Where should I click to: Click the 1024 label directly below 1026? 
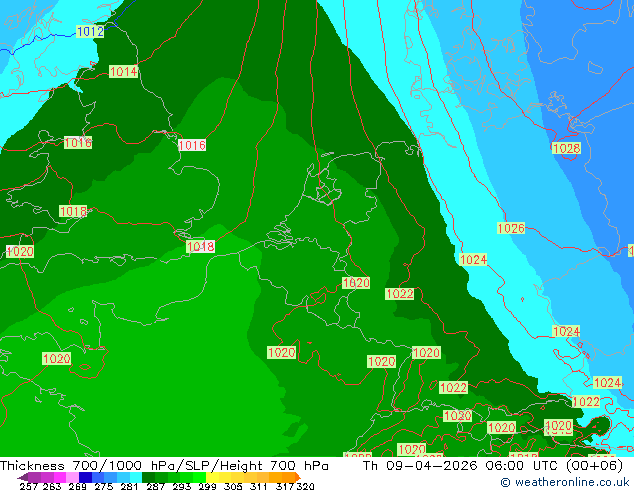coord(473,259)
